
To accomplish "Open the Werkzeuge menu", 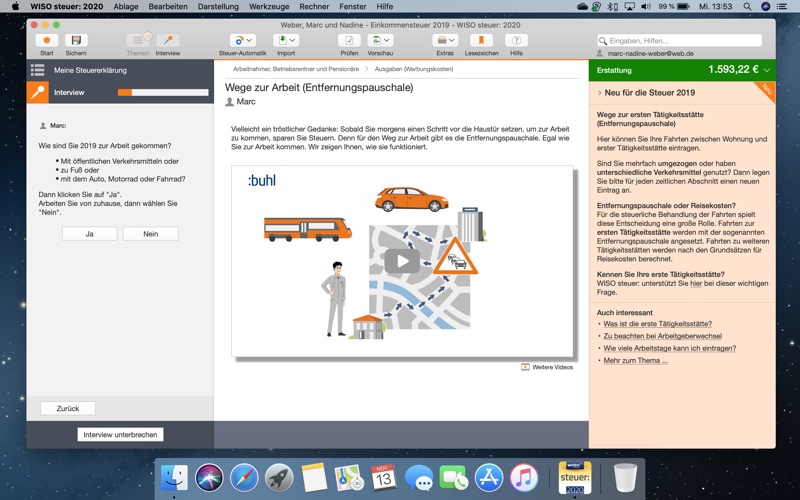I will (x=269, y=7).
